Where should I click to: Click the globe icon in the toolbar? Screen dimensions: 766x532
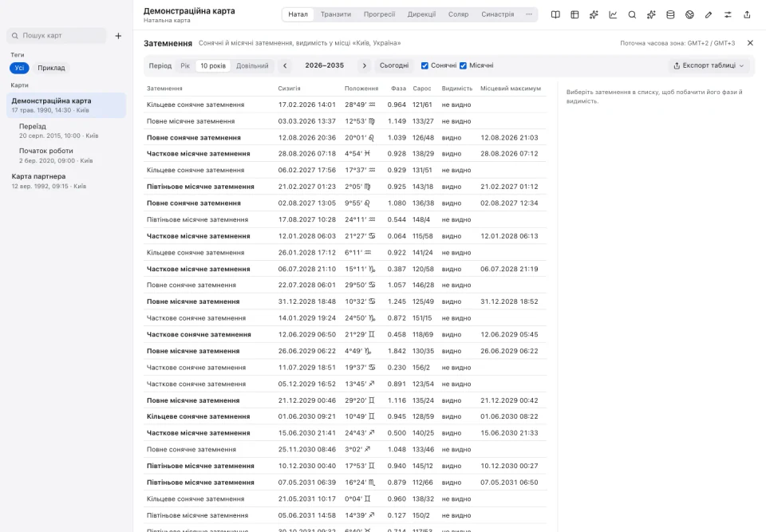[689, 14]
